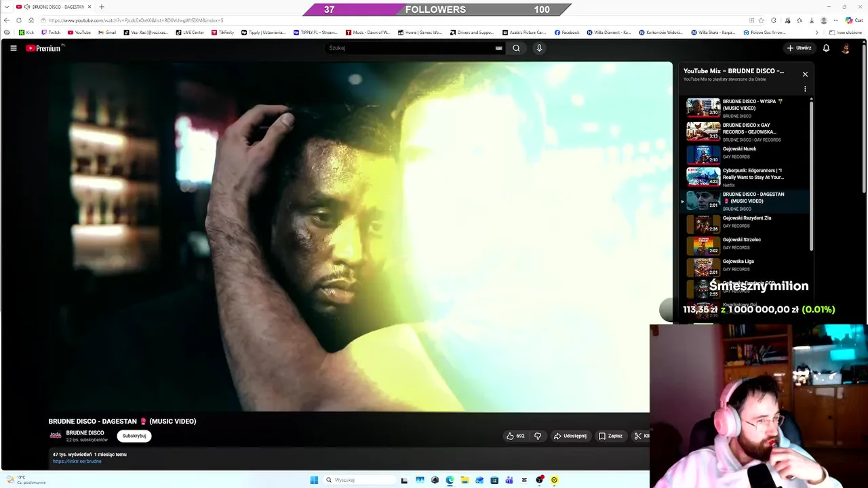Screen dimensions: 868x488
Task: Play Gejowska Liga from playlist
Action: point(745,267)
